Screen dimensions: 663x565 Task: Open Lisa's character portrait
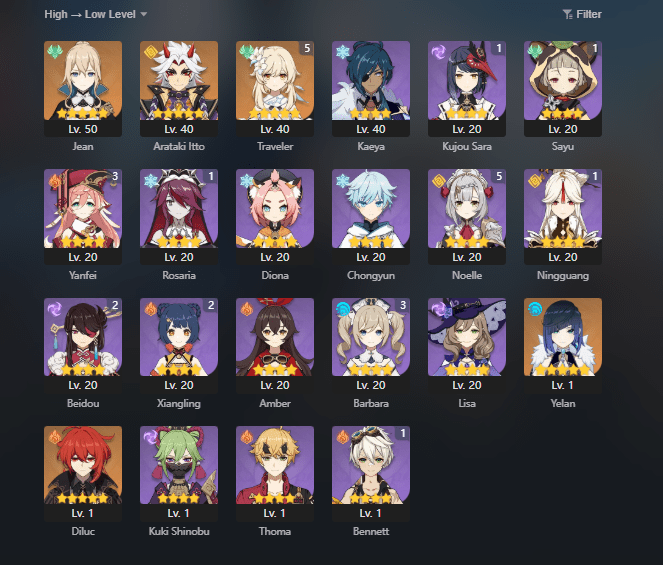pyautogui.click(x=467, y=337)
